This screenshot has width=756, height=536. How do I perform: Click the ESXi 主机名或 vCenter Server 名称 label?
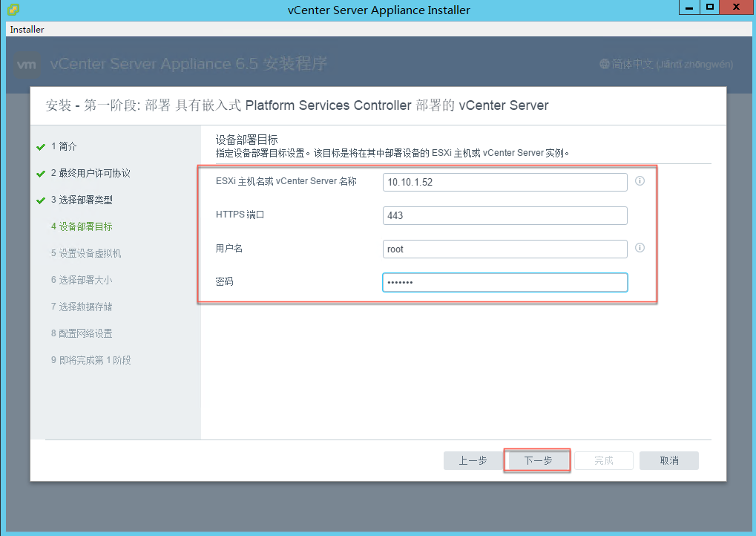(286, 181)
